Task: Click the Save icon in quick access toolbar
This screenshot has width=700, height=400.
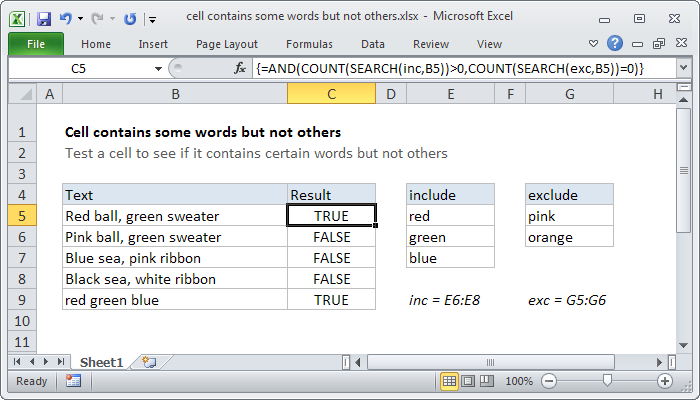Action: [44, 18]
